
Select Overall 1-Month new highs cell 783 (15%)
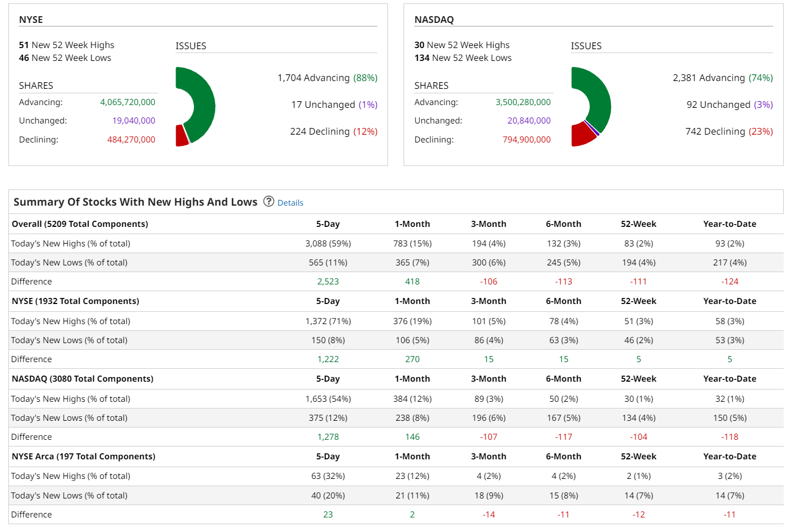click(413, 244)
